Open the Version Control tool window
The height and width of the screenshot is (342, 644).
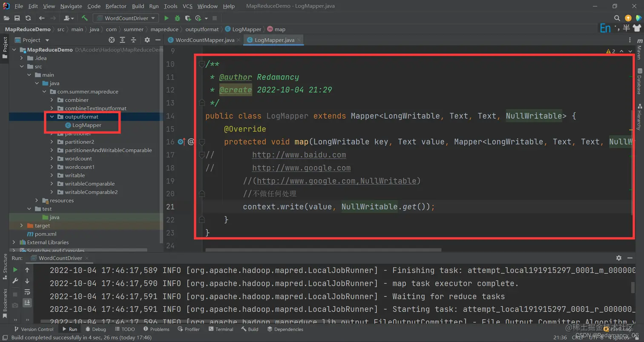34,329
